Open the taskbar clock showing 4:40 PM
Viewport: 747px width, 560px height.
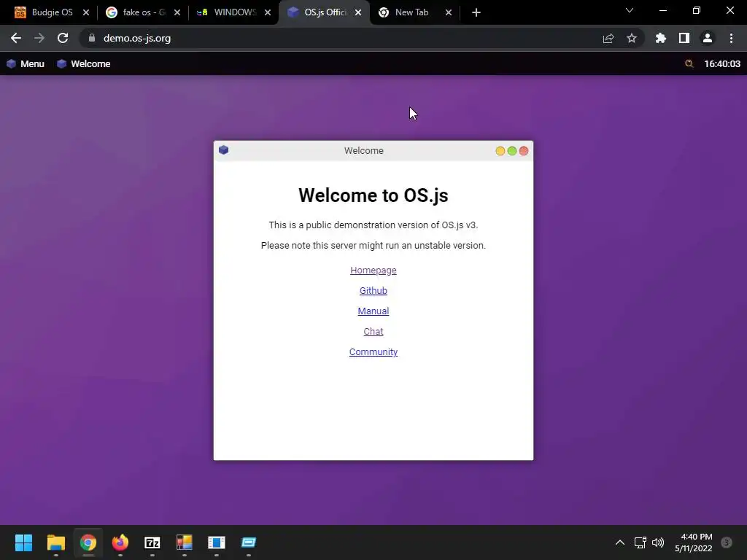[x=694, y=542]
